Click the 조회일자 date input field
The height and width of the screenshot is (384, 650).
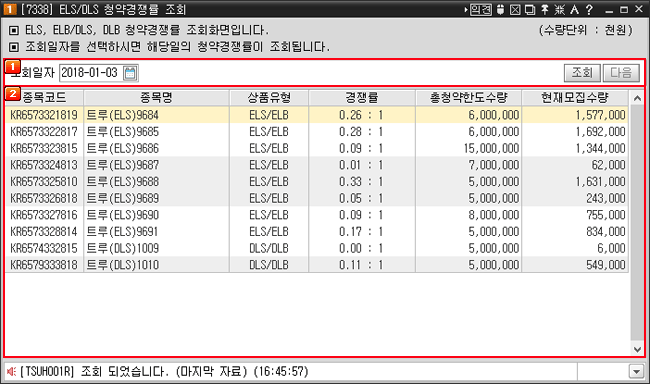click(91, 73)
